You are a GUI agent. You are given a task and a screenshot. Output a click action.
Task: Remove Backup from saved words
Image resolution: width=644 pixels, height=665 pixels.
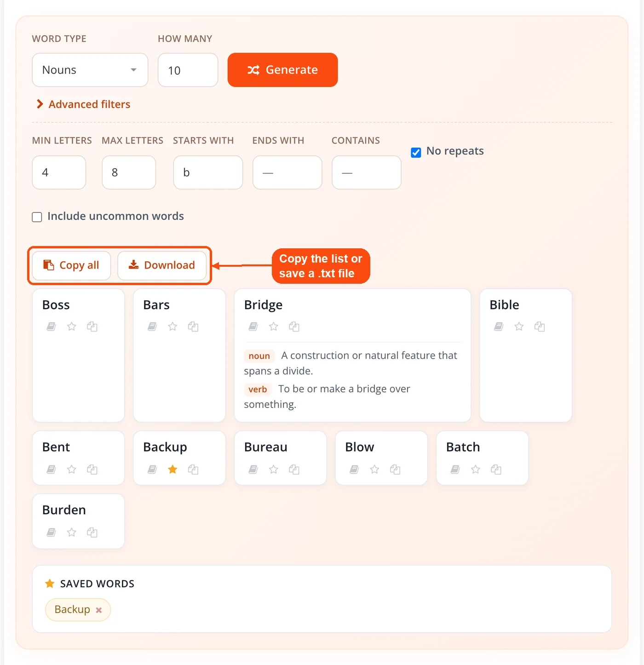(98, 610)
